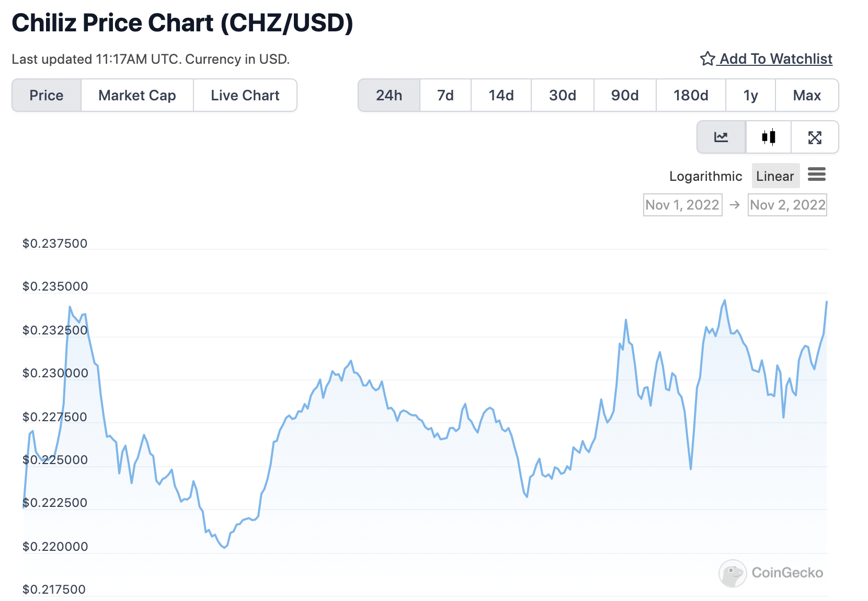This screenshot has width=868, height=601.
Task: Select the 180d time range
Action: point(691,95)
